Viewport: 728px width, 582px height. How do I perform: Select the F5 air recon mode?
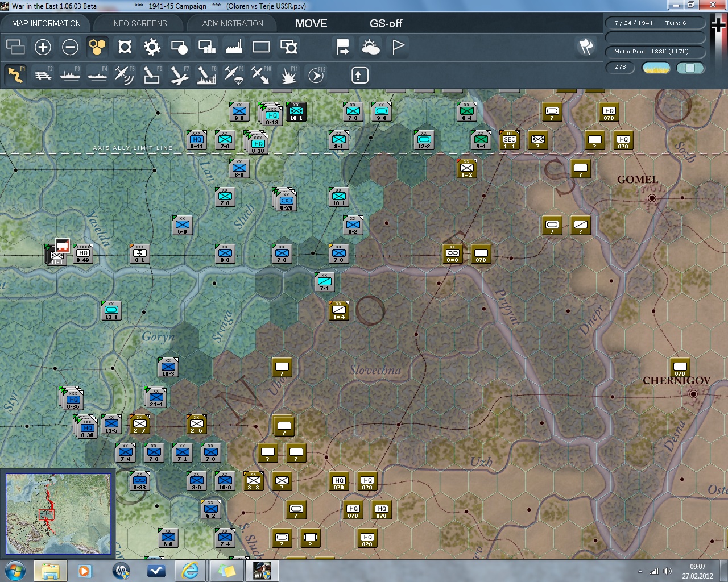pos(125,75)
